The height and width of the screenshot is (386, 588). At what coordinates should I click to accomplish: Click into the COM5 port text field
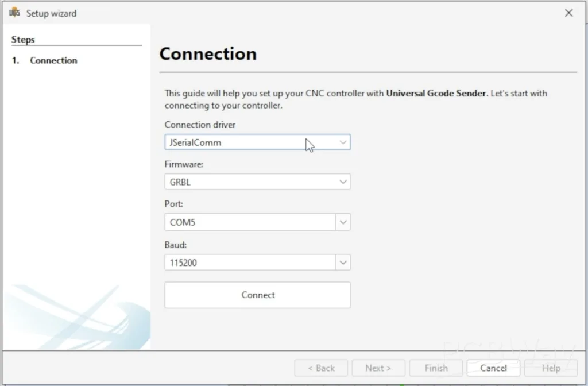click(250, 222)
